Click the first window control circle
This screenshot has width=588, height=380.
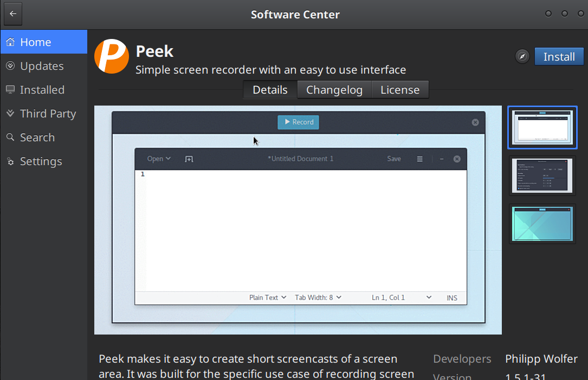[548, 14]
